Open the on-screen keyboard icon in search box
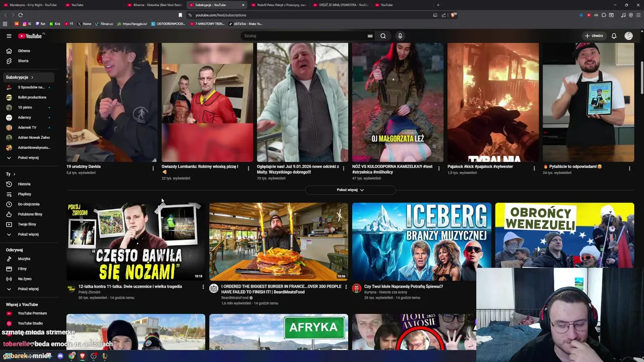 pos(370,36)
